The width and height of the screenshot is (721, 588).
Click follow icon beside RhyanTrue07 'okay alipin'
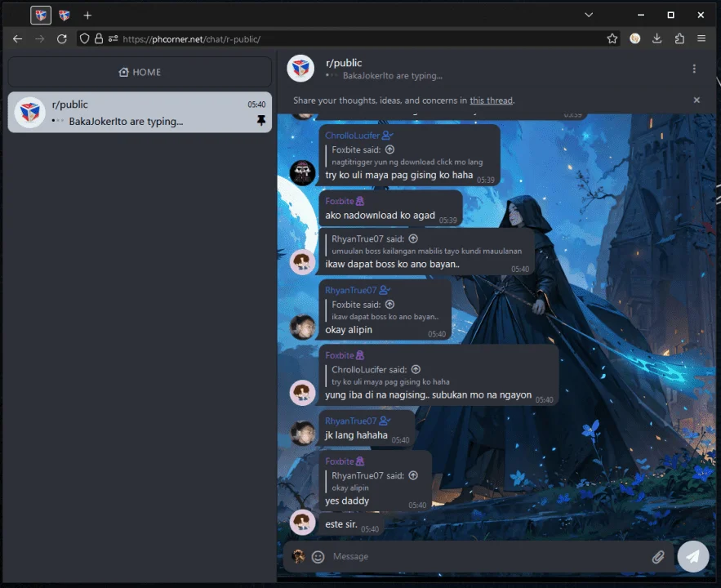coord(385,290)
